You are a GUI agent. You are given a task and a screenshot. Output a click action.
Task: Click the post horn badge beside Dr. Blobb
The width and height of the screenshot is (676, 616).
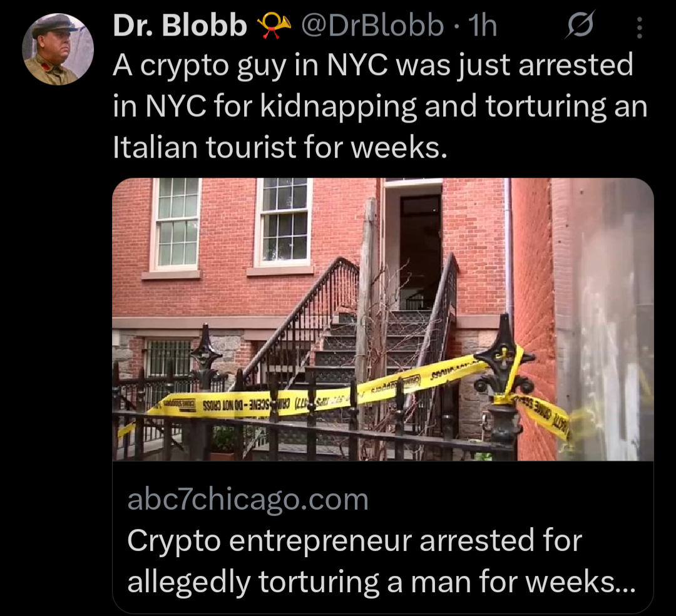point(274,26)
